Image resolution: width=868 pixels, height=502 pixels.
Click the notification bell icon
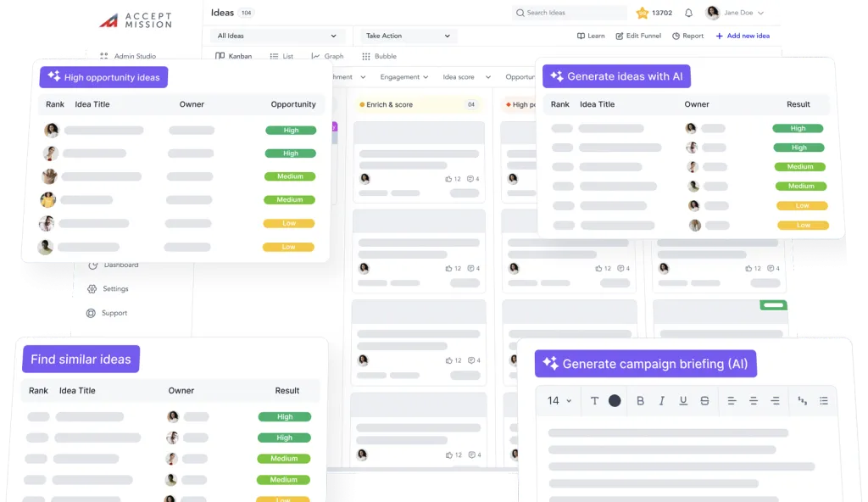[688, 13]
